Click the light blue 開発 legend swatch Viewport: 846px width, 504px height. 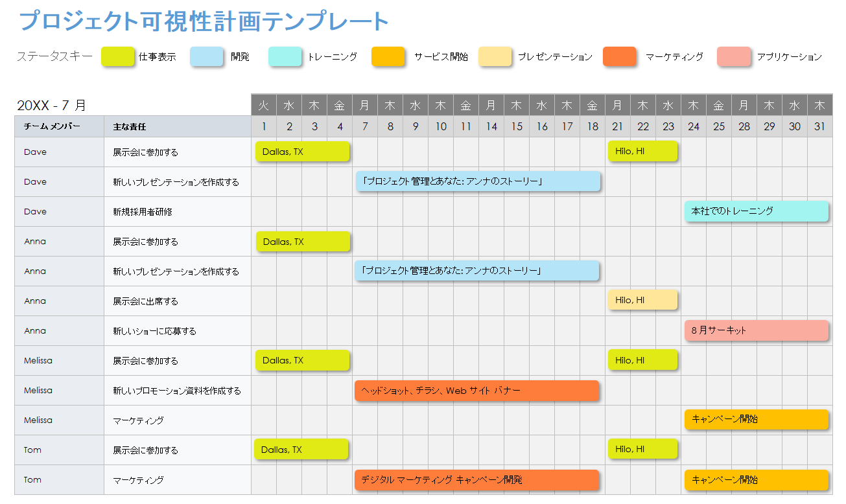point(207,56)
